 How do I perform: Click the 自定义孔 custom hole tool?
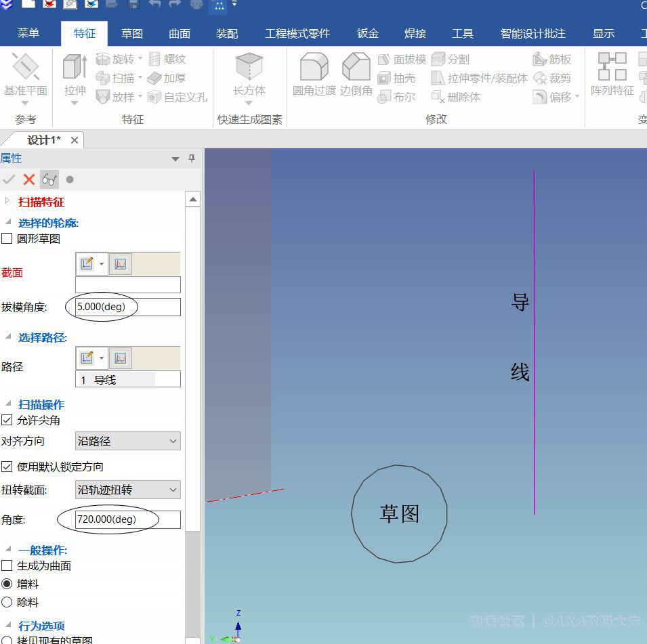[178, 97]
